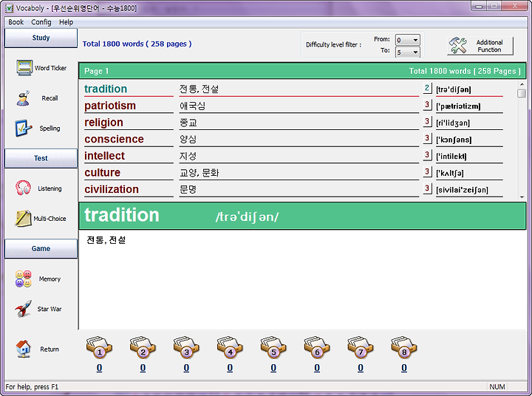
Task: Expand the Test section header
Action: [41, 158]
